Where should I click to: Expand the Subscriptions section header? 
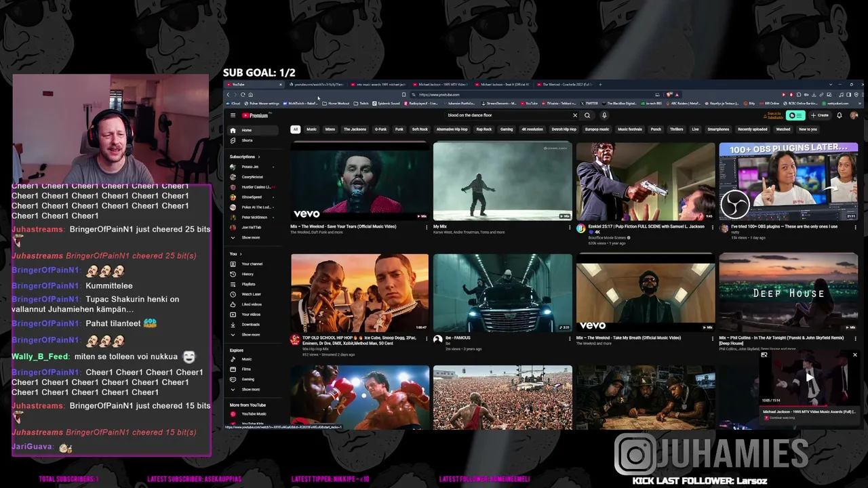[243, 157]
